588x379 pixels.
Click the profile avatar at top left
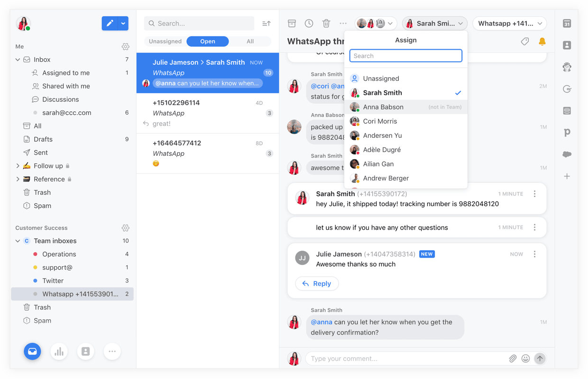tap(23, 23)
